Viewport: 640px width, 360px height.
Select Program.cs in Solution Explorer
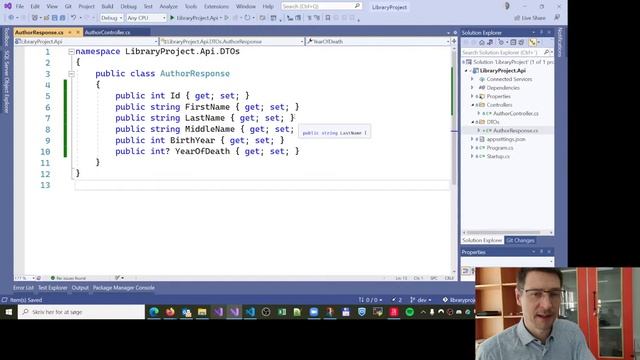click(x=500, y=148)
